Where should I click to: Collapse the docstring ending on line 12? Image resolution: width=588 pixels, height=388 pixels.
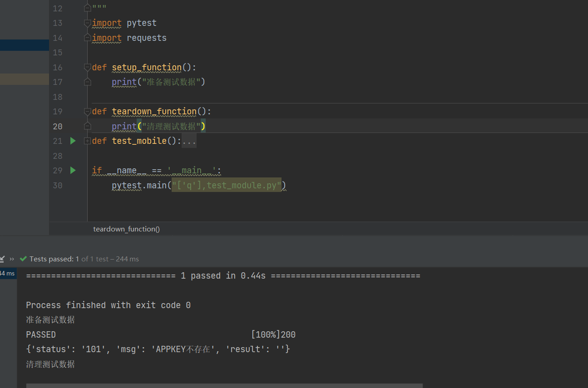87,8
